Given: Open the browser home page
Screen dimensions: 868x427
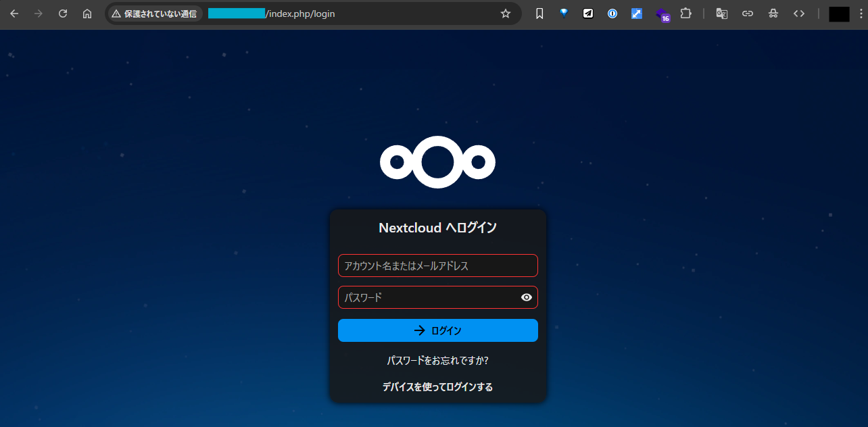Looking at the screenshot, I should click(x=87, y=14).
